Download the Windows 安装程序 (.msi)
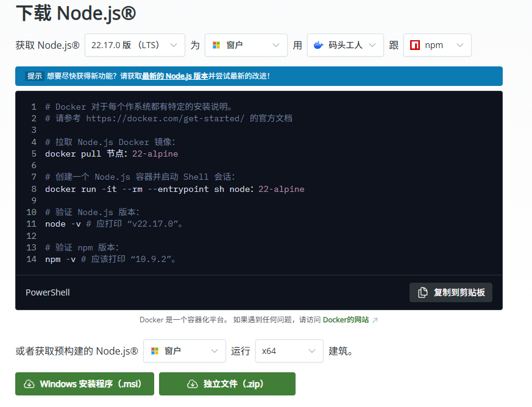The image size is (532, 407). point(85,384)
